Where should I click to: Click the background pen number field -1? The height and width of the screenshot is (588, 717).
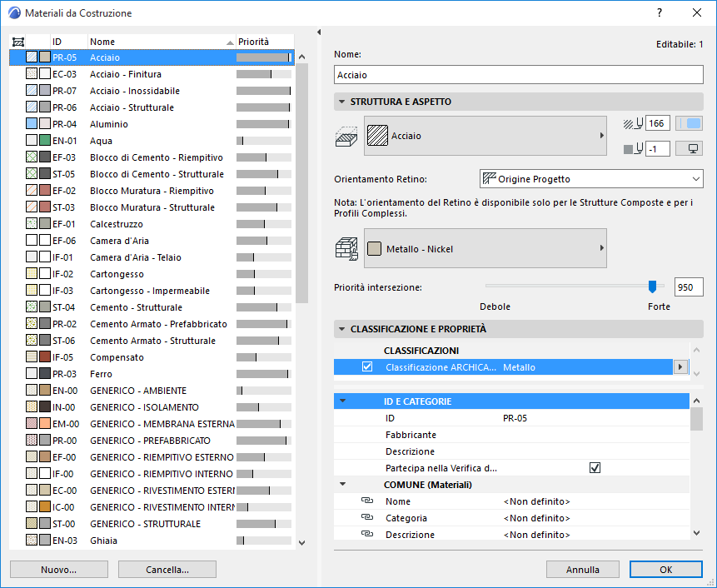658,148
